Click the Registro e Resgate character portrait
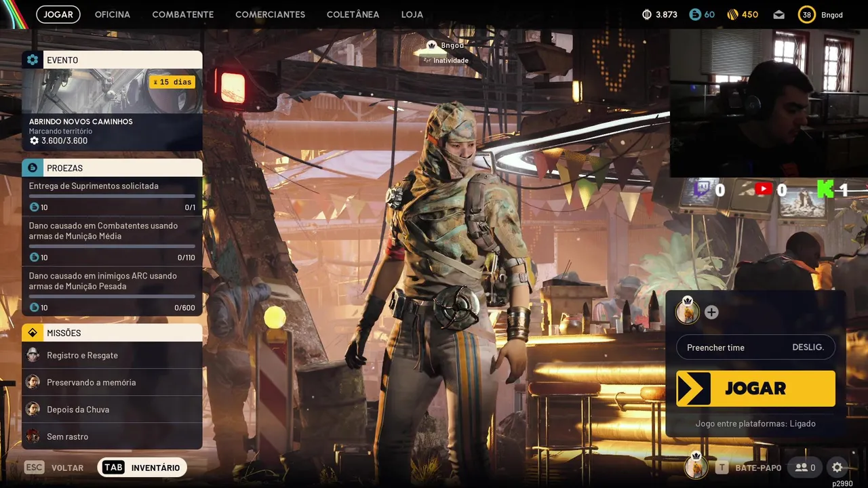868x488 pixels. point(33,355)
